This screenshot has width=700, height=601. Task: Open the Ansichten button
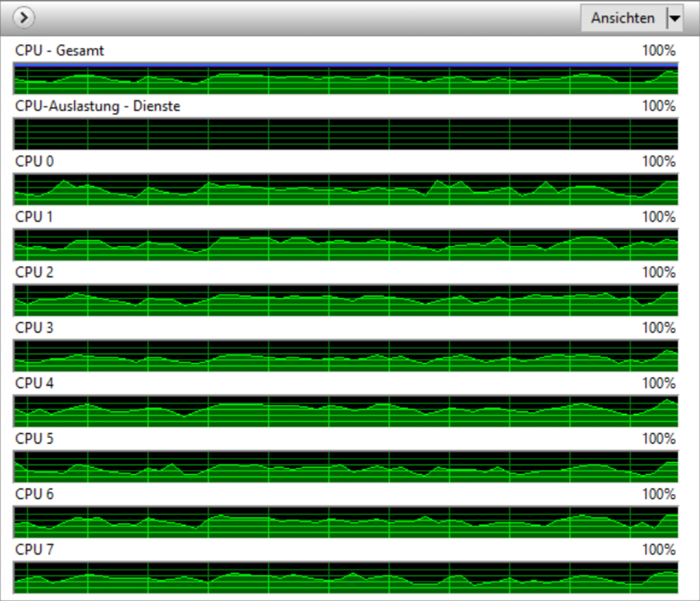click(623, 18)
